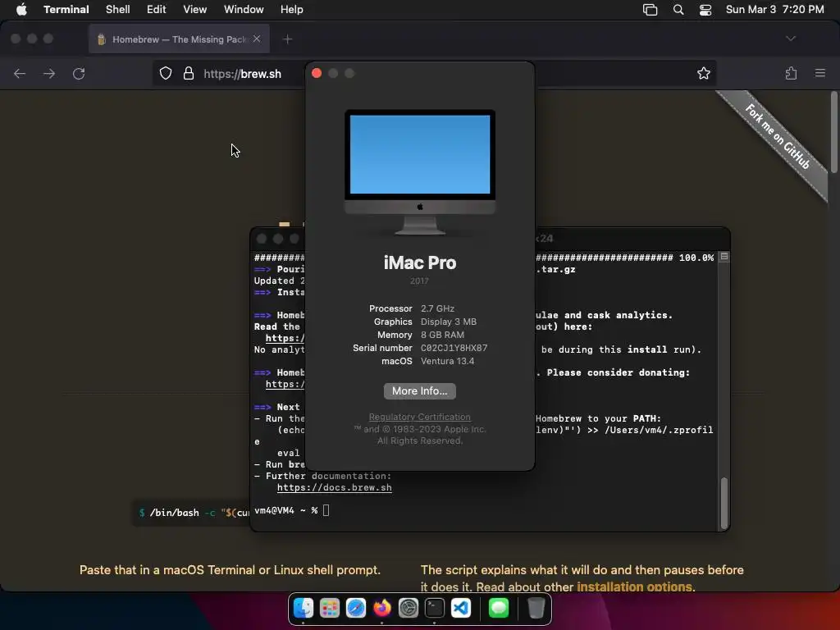Image resolution: width=840 pixels, height=630 pixels.
Task: Click the Terminal window scrollbar thumb
Action: (724, 503)
